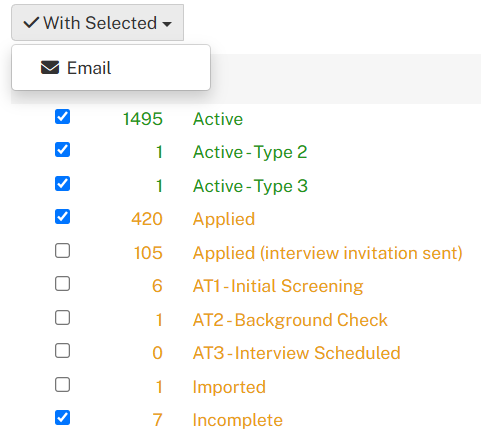Click the envelope icon beside Email
Image resolution: width=481 pixels, height=436 pixels.
click(x=50, y=68)
